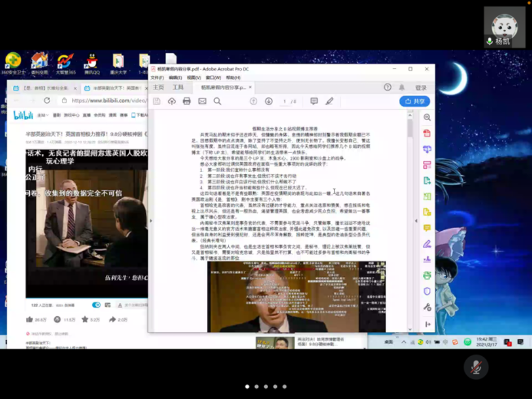Show hidden system tray icons chevron
The height and width of the screenshot is (399, 532).
[404, 342]
